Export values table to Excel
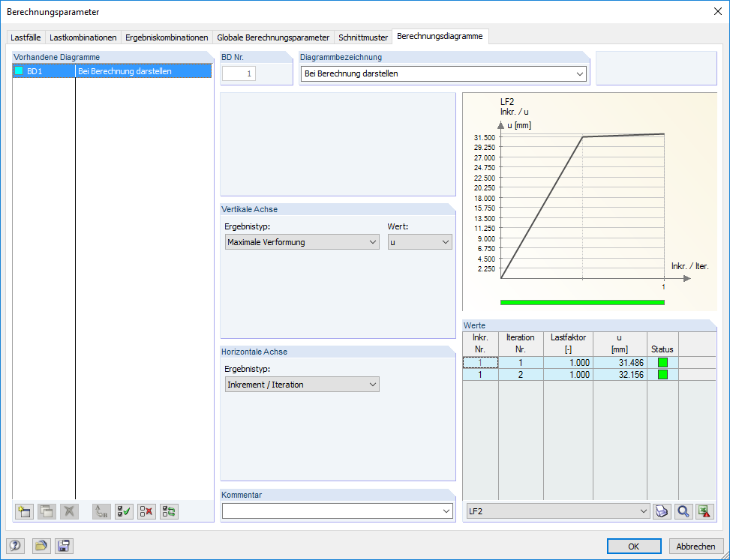This screenshot has width=730, height=560. point(705,511)
